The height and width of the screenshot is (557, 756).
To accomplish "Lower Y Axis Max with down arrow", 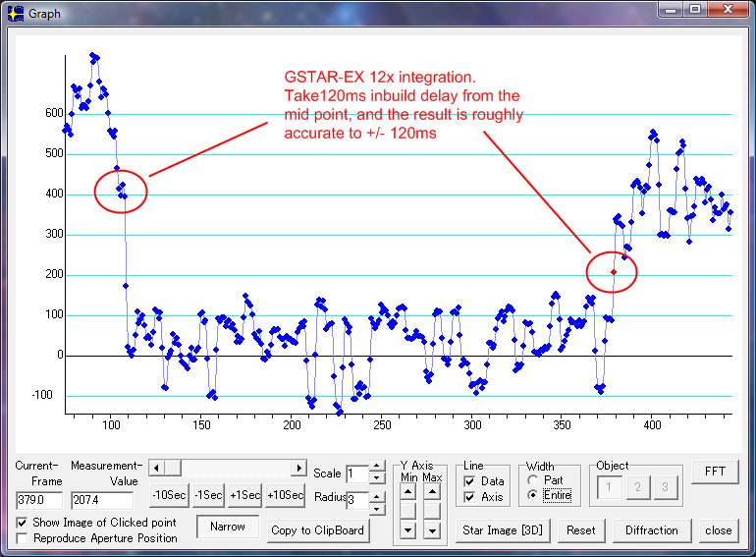I will coord(432,530).
